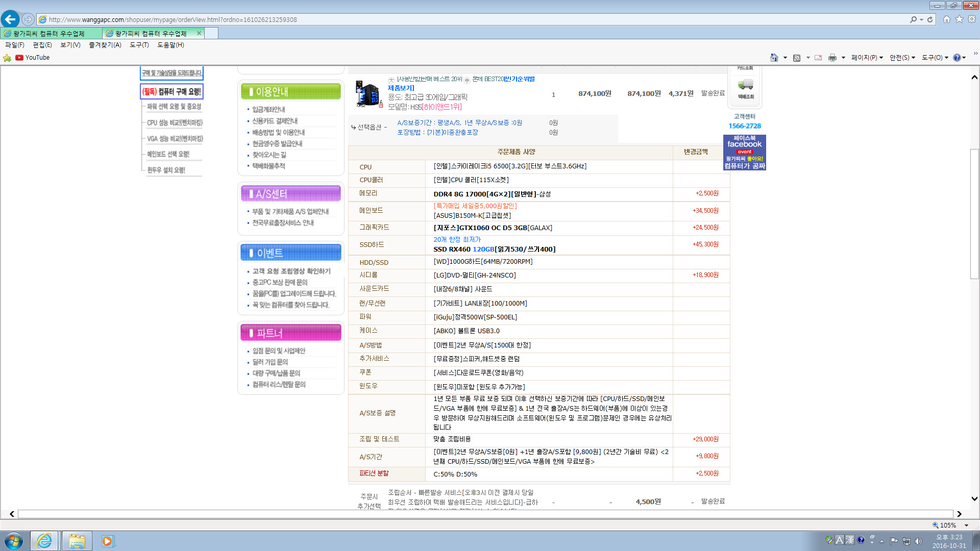Open the 페이지(P) dropdown in command bar

[867, 58]
